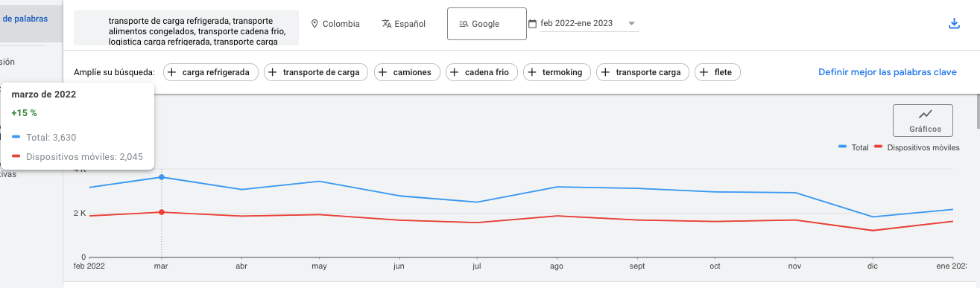Edit the keyword search box text

(186, 28)
